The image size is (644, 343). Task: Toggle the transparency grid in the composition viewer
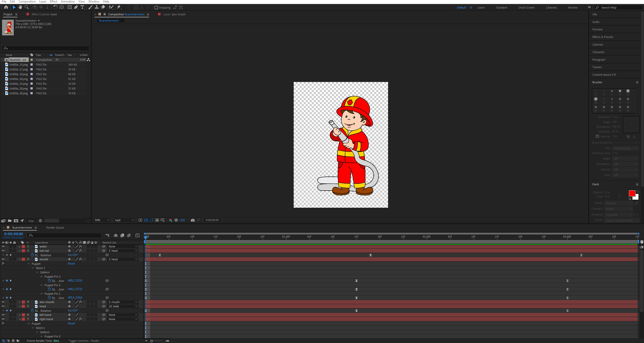[146, 220]
